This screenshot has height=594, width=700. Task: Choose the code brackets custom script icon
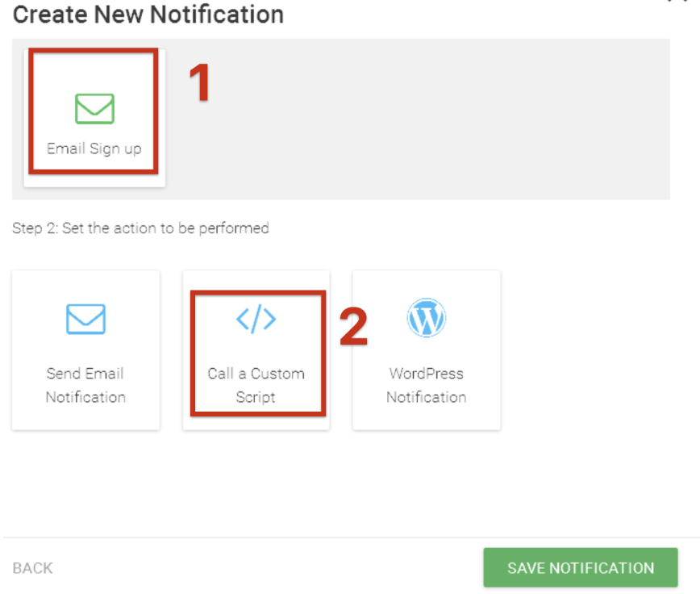click(x=256, y=319)
